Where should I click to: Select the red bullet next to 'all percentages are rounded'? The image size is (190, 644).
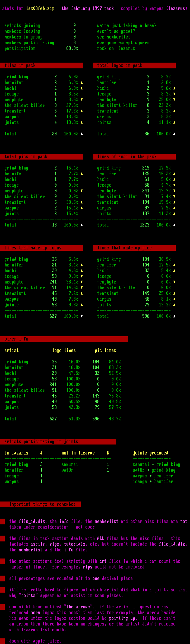2,579
